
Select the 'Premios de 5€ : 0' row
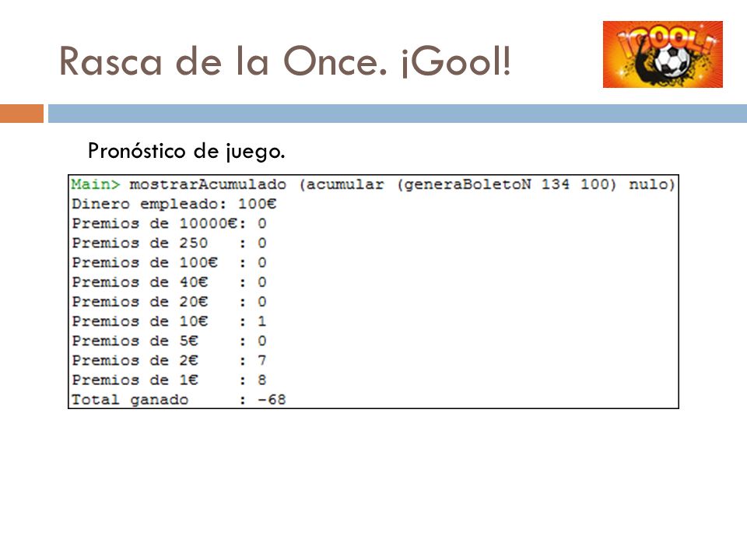[169, 341]
